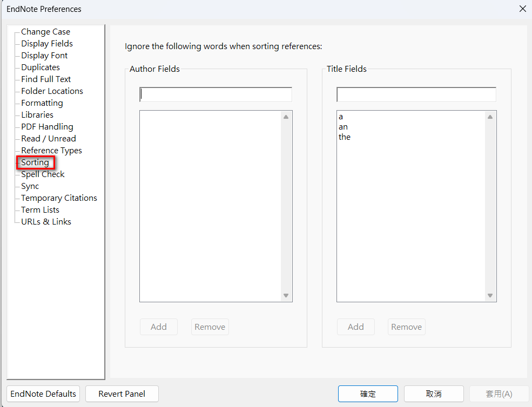
Task: Open the Change Case preferences
Action: (x=45, y=32)
